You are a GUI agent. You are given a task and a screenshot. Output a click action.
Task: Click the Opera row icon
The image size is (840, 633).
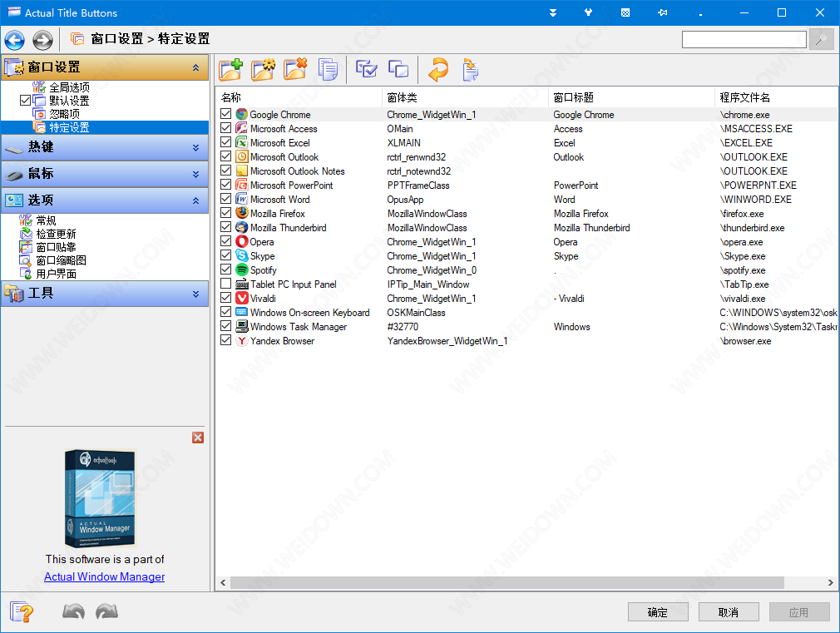tap(242, 242)
